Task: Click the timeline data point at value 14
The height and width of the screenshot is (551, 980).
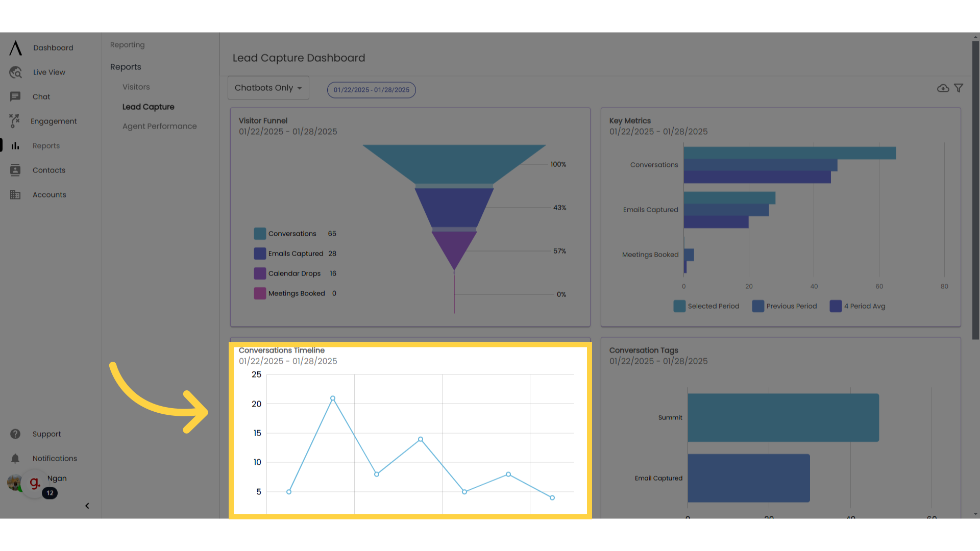Action: (421, 439)
